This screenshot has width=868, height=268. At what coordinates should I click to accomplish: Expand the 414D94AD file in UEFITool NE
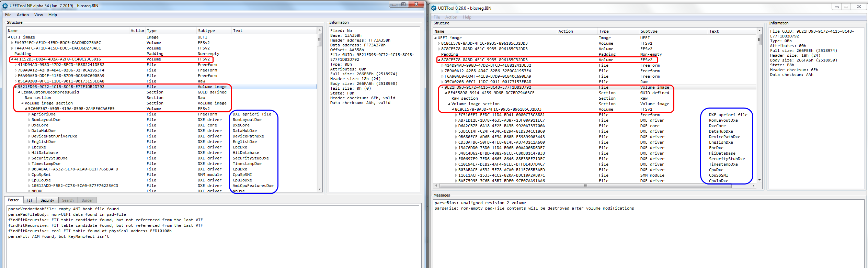(x=15, y=65)
